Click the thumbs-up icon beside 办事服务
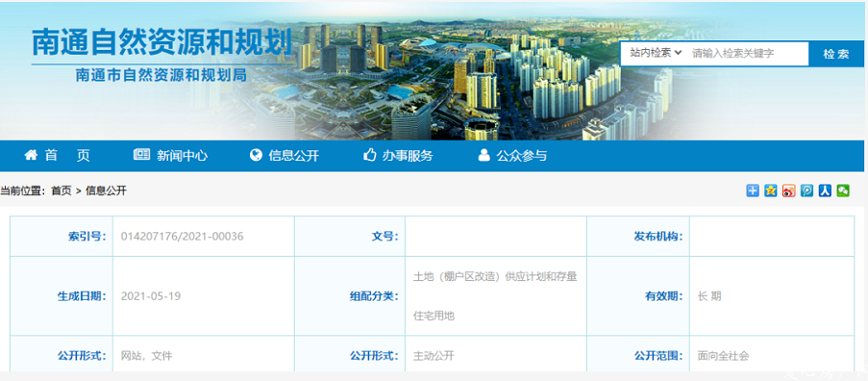This screenshot has height=381, width=868. click(370, 156)
